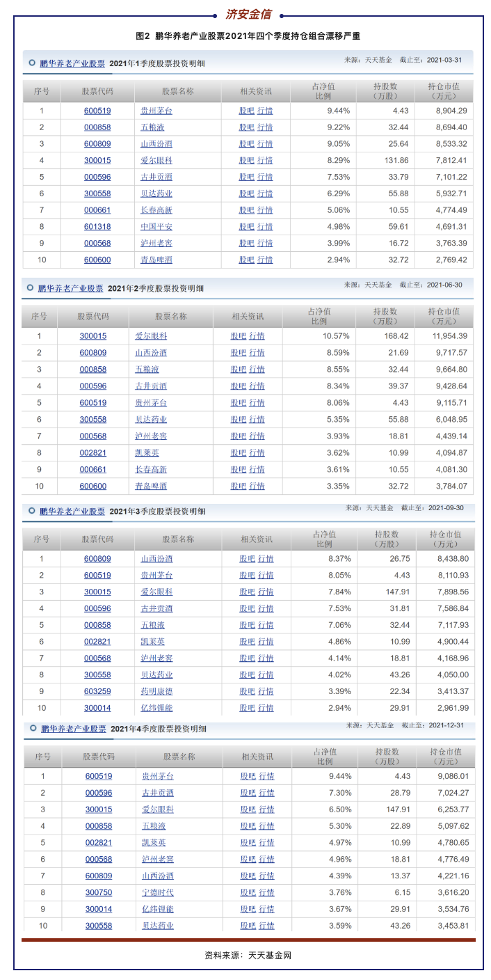The height and width of the screenshot is (980, 491).
Task: Open the 药明康德 stock name link
Action: (x=156, y=691)
